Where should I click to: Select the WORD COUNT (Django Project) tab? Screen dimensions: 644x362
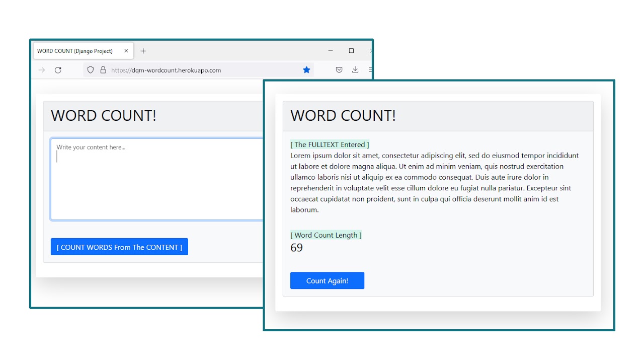tap(75, 51)
